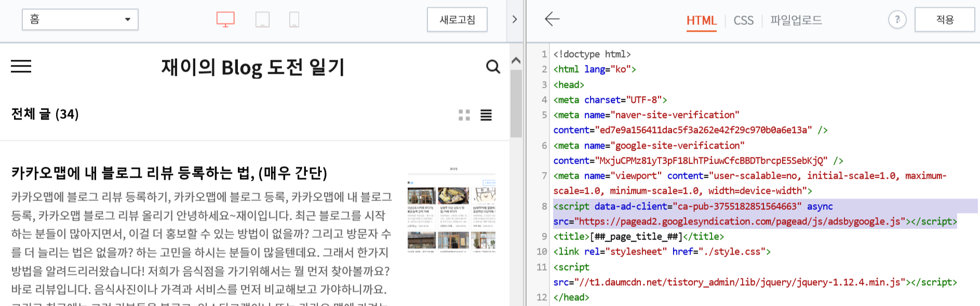Switch post list to list view
The width and height of the screenshot is (980, 306).
coord(486,115)
